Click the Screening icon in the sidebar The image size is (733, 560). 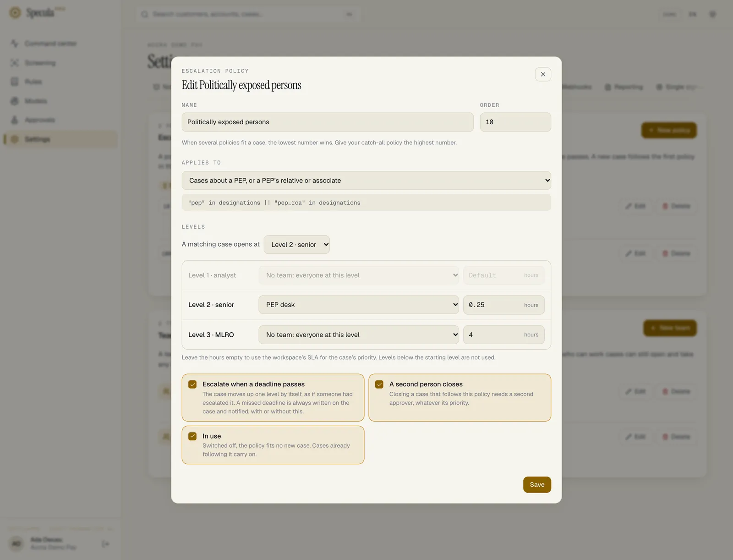point(15,63)
